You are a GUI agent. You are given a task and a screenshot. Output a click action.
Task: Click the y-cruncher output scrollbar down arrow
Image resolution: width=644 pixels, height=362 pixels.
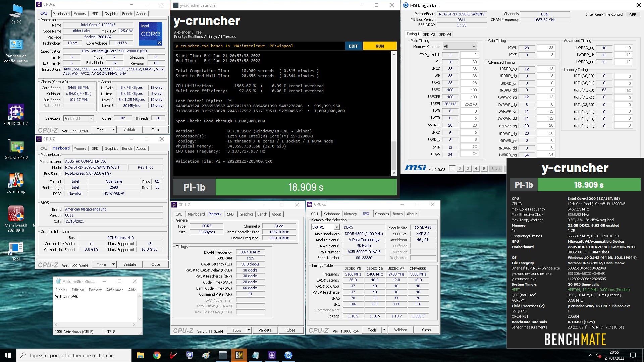(x=394, y=173)
